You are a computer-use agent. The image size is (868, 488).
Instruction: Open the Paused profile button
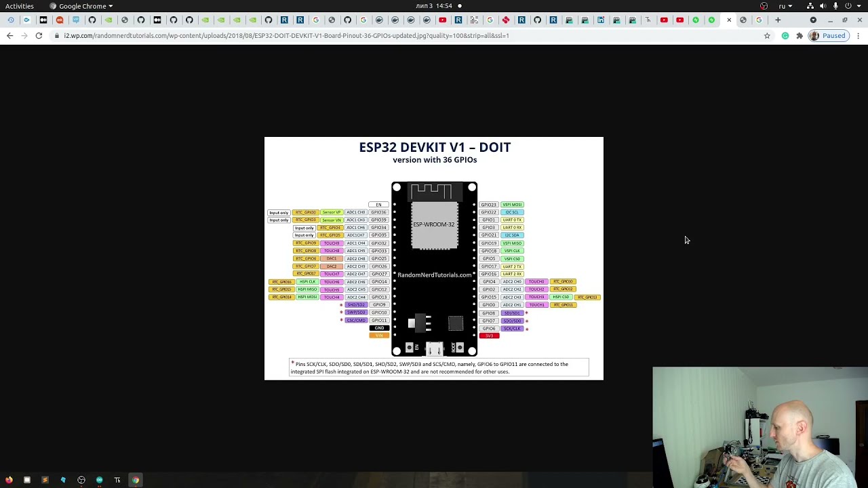click(x=828, y=35)
